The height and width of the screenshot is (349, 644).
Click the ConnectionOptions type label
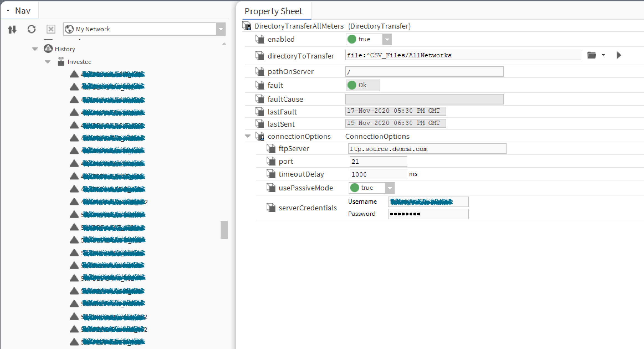pos(377,136)
